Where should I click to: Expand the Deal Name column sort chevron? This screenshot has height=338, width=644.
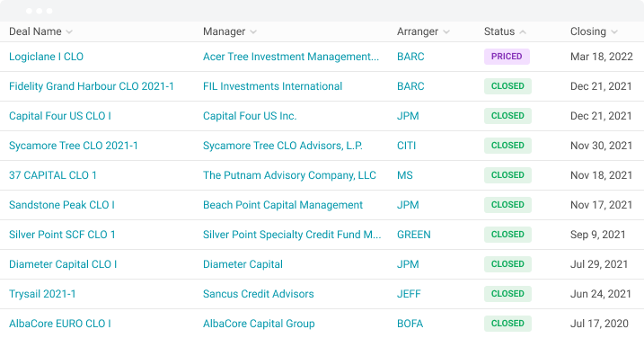click(69, 32)
